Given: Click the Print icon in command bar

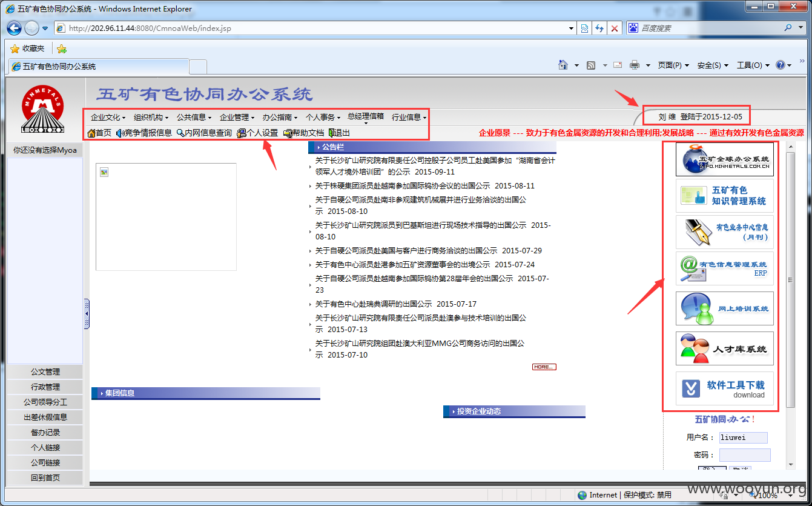Looking at the screenshot, I should click(635, 65).
